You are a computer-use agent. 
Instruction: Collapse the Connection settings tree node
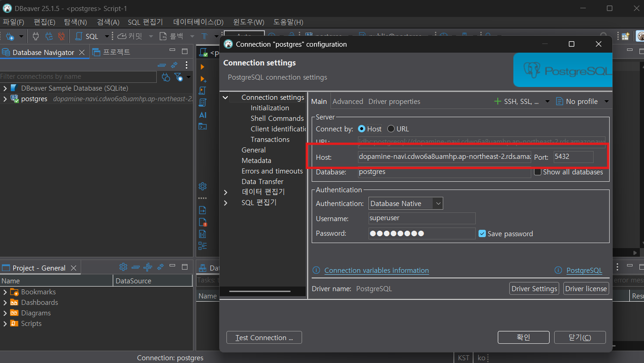(x=225, y=98)
